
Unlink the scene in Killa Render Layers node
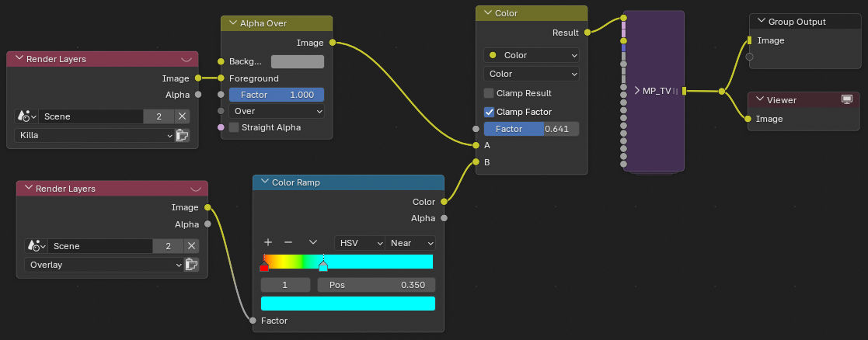pos(182,116)
